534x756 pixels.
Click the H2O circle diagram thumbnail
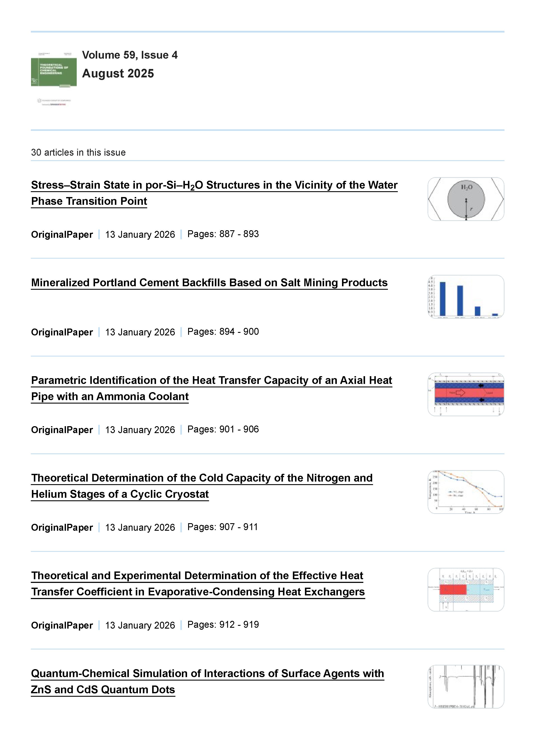coord(465,199)
